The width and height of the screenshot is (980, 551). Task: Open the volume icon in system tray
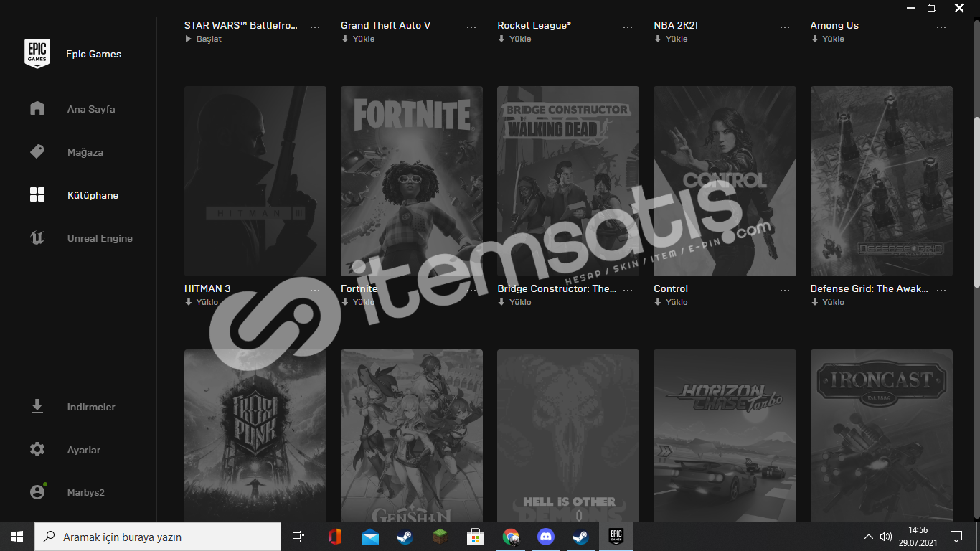(x=885, y=537)
